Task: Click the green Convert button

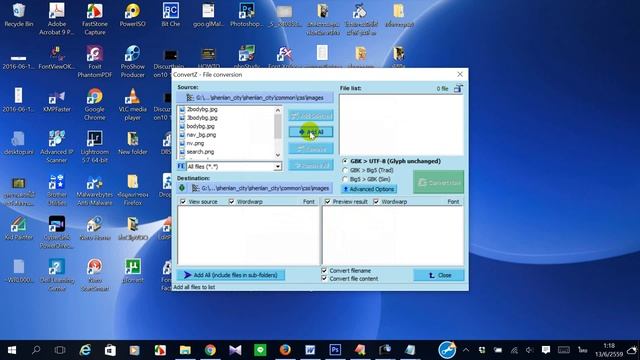Action: tap(438, 182)
